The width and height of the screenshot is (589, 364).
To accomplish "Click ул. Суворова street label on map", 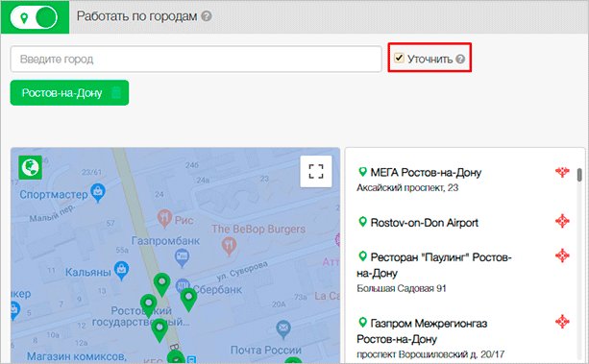I will click(242, 271).
